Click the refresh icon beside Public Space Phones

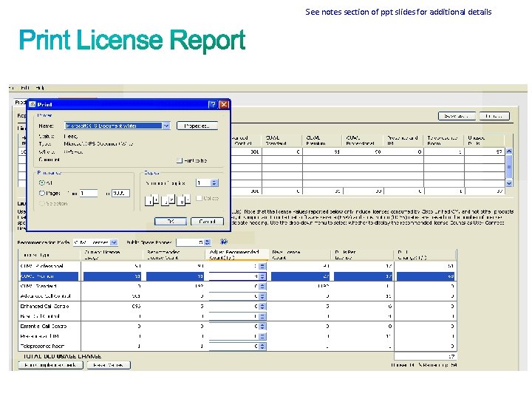click(223, 242)
